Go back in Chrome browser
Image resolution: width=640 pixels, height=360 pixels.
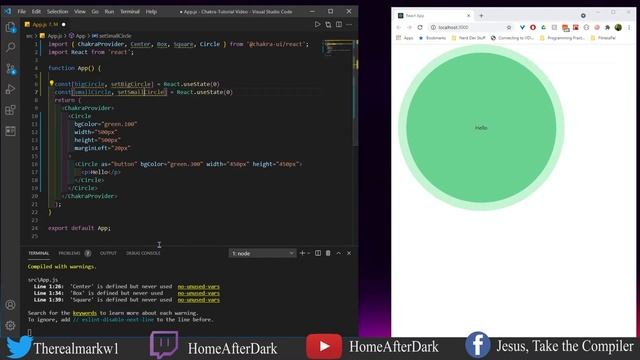398,27
